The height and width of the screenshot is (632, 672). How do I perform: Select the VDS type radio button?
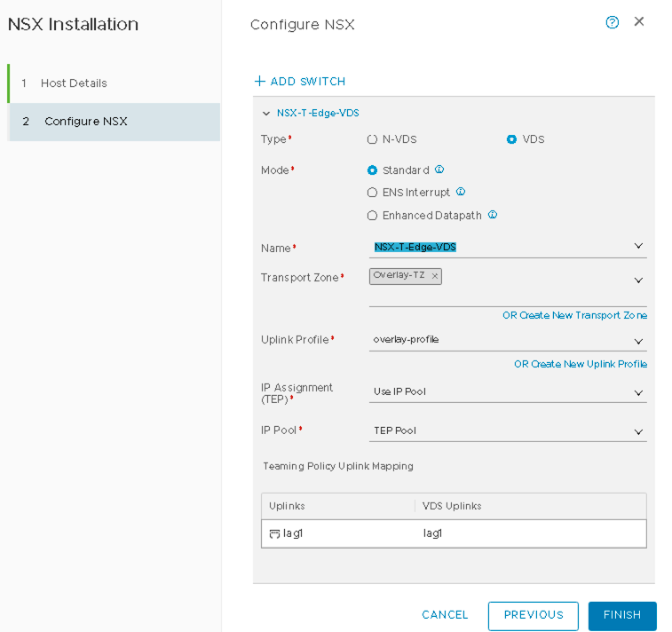click(511, 139)
